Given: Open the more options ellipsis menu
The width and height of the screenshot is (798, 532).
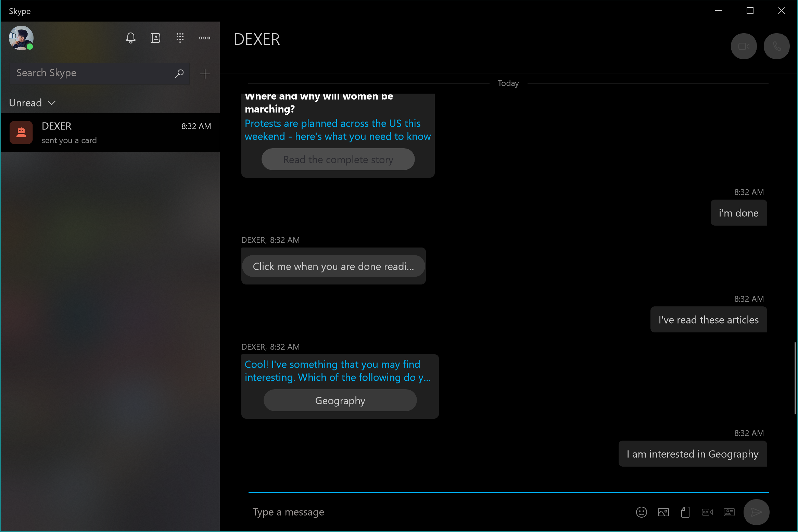Looking at the screenshot, I should [205, 38].
